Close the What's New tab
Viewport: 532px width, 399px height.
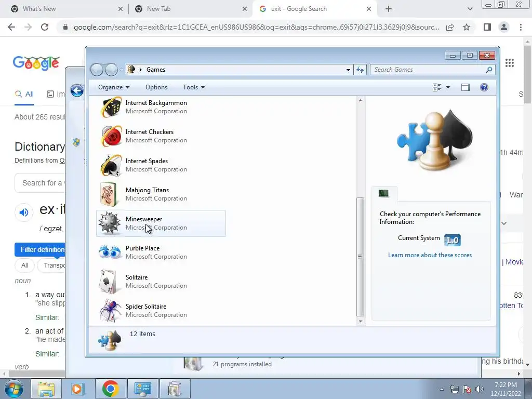[121, 9]
